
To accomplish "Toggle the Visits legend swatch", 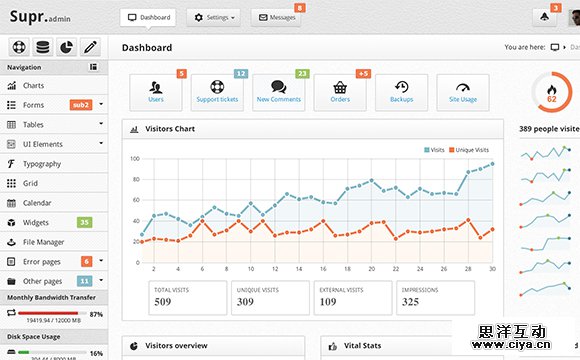I will (426, 150).
